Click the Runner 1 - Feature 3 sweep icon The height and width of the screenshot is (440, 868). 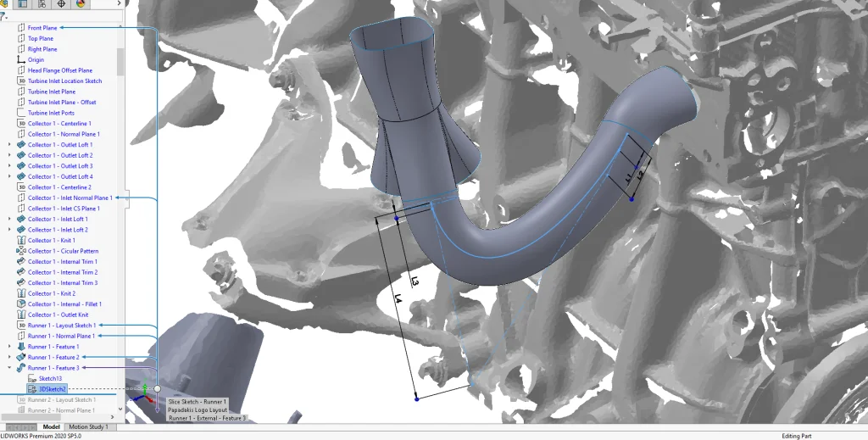(x=21, y=367)
